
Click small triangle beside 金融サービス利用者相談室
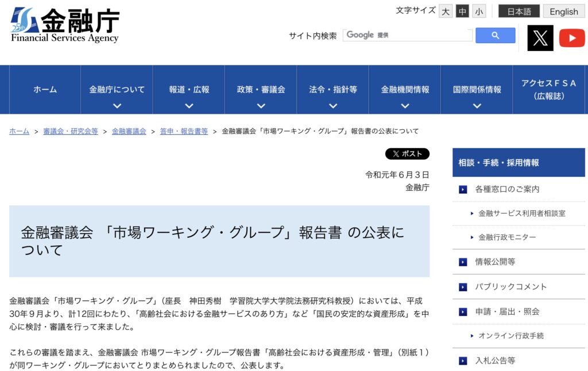tap(472, 214)
